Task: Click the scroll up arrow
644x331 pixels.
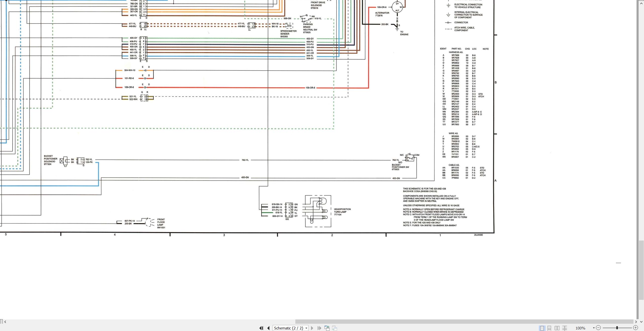Action: (641, 3)
